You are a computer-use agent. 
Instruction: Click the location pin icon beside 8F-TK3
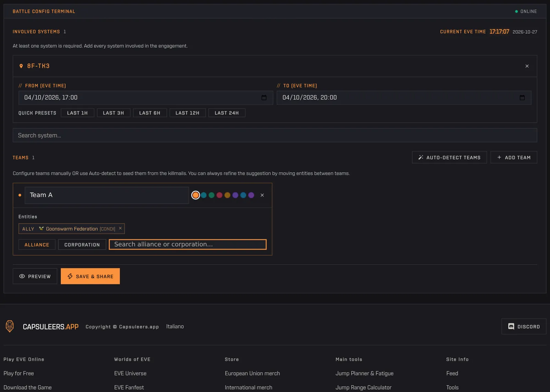click(x=21, y=66)
